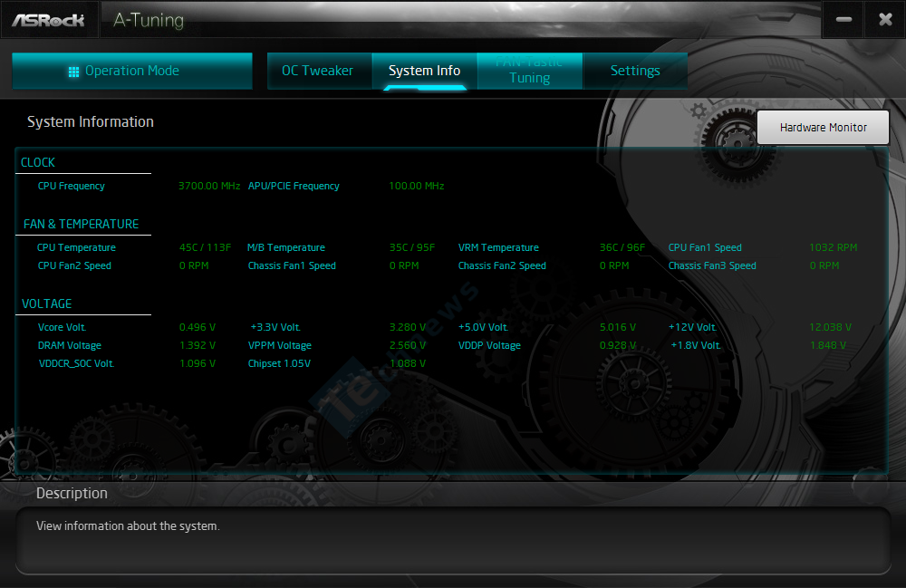Image resolution: width=906 pixels, height=588 pixels.
Task: Select the 45C / 113F reading
Action: click(x=205, y=247)
